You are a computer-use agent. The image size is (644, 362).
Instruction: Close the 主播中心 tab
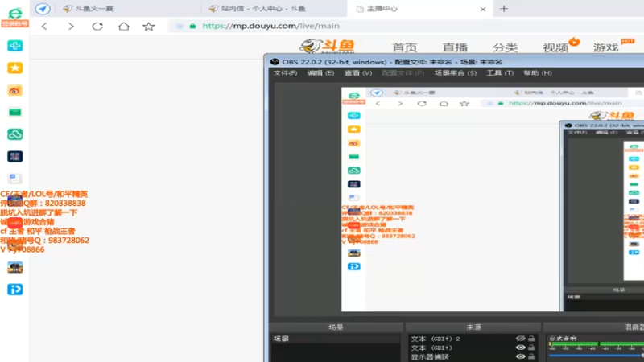click(x=483, y=9)
